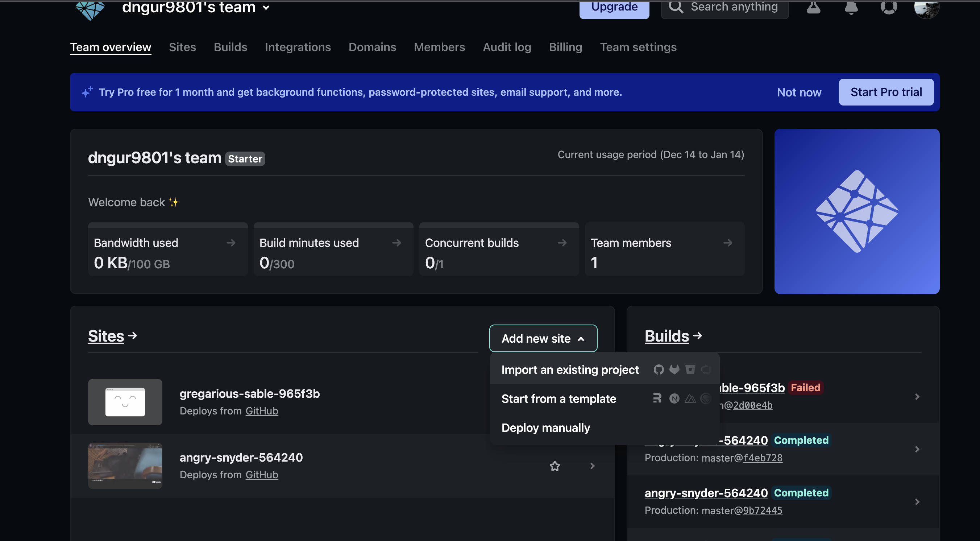
Task: Select Import an existing project
Action: pos(570,369)
